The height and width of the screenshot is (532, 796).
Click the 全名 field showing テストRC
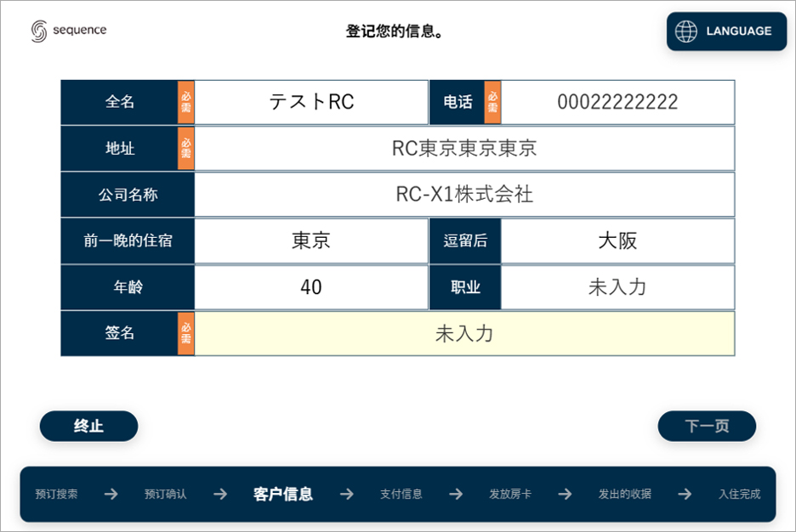pyautogui.click(x=311, y=102)
